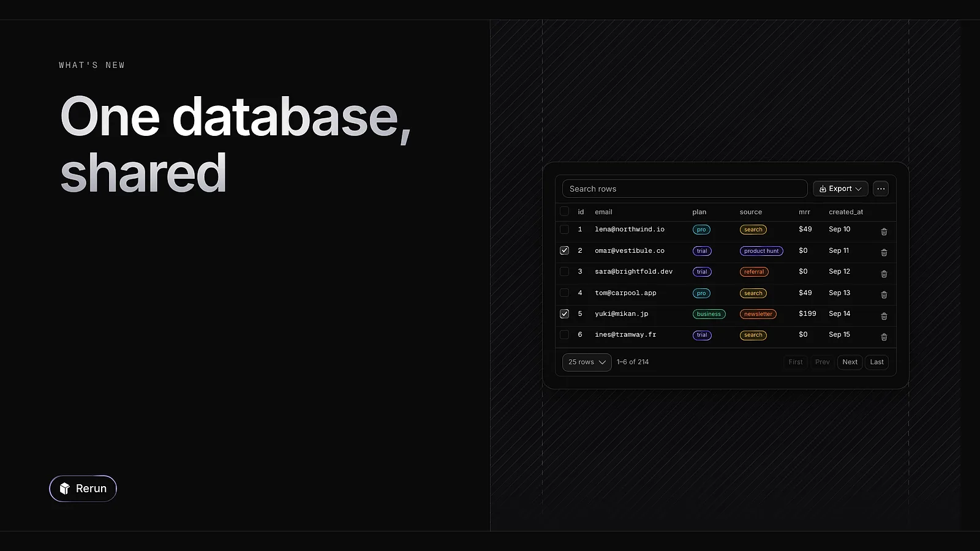Click the mrr column header
This screenshot has height=551, width=980.
(x=804, y=212)
